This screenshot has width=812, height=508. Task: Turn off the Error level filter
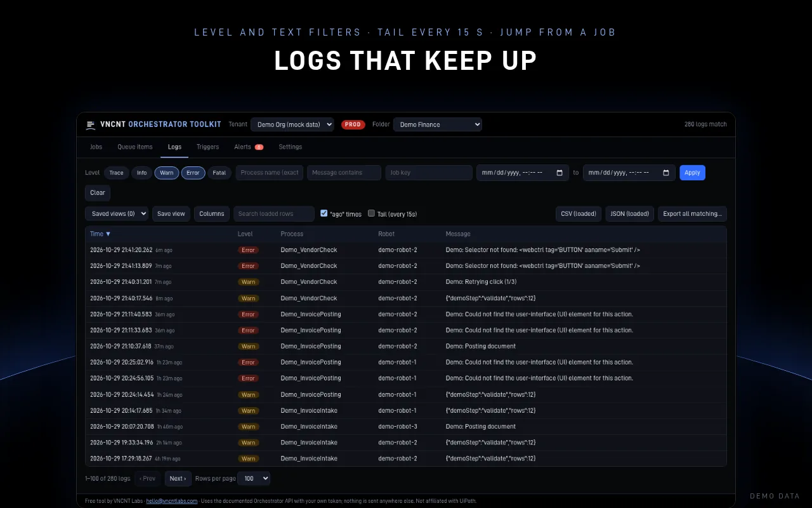(193, 173)
